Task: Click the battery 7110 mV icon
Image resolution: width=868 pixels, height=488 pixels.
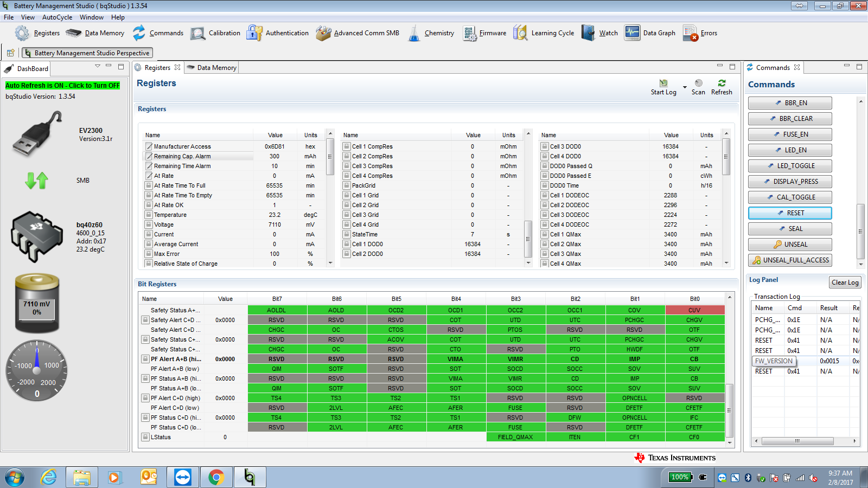Action: click(x=37, y=303)
